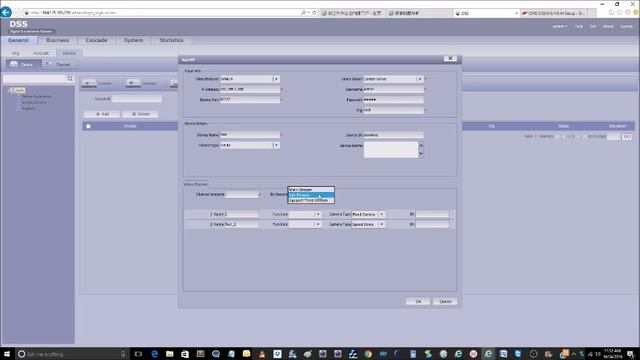Open the Store icon on the taskbar

point(185,354)
